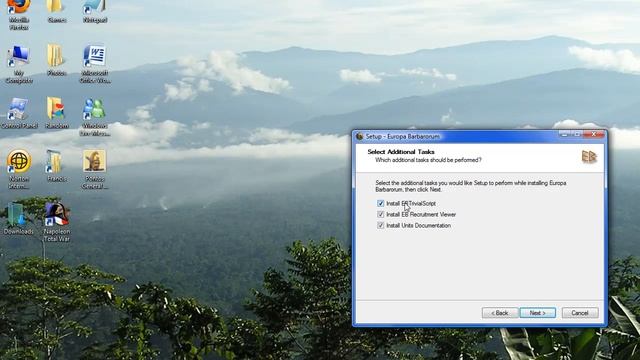
Task: Launch the Pontos General helmet icon shortcut
Action: (x=95, y=169)
